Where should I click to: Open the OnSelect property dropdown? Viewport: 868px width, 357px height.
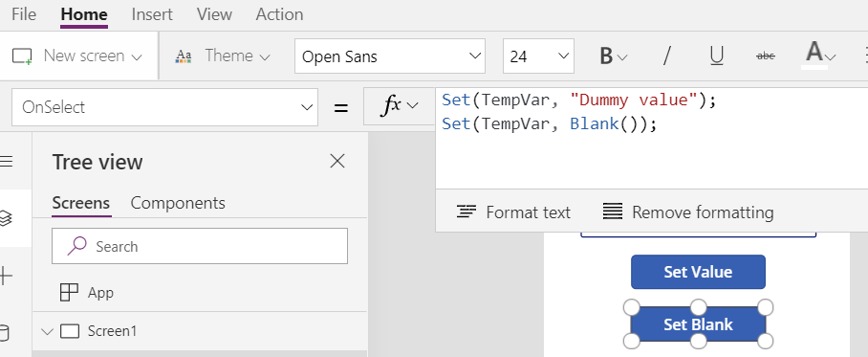[x=165, y=107]
